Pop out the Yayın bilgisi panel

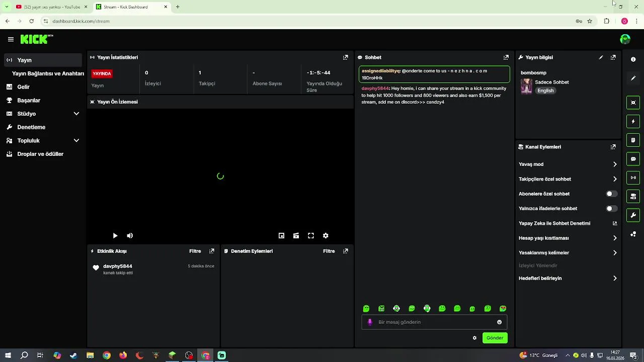[x=613, y=57]
